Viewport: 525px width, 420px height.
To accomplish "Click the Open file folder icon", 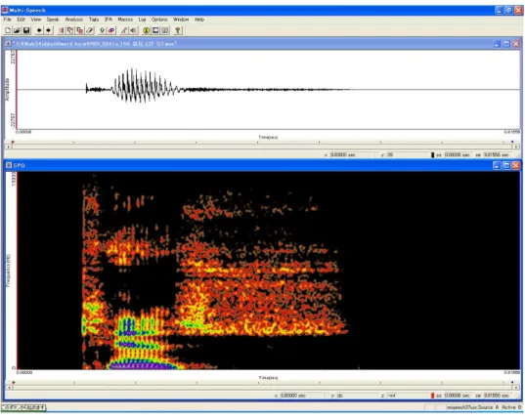I will click(17, 30).
